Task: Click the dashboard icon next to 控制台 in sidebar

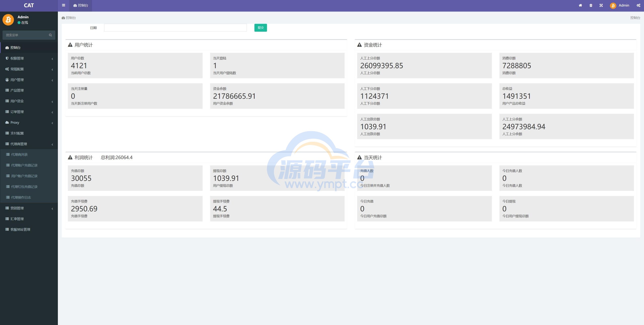Action: 7,48
